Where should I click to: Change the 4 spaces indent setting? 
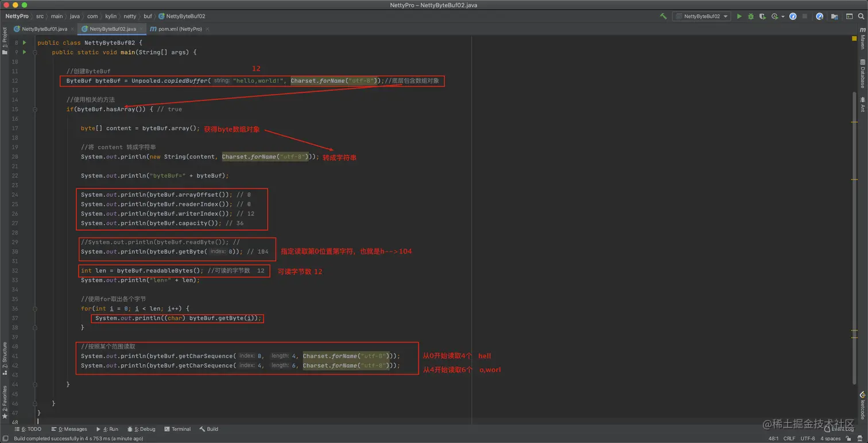click(x=830, y=438)
